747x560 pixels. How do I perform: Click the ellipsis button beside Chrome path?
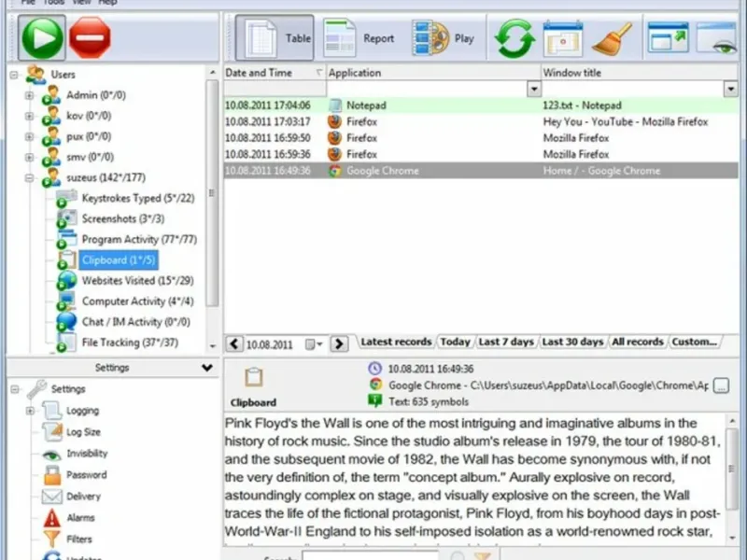721,385
